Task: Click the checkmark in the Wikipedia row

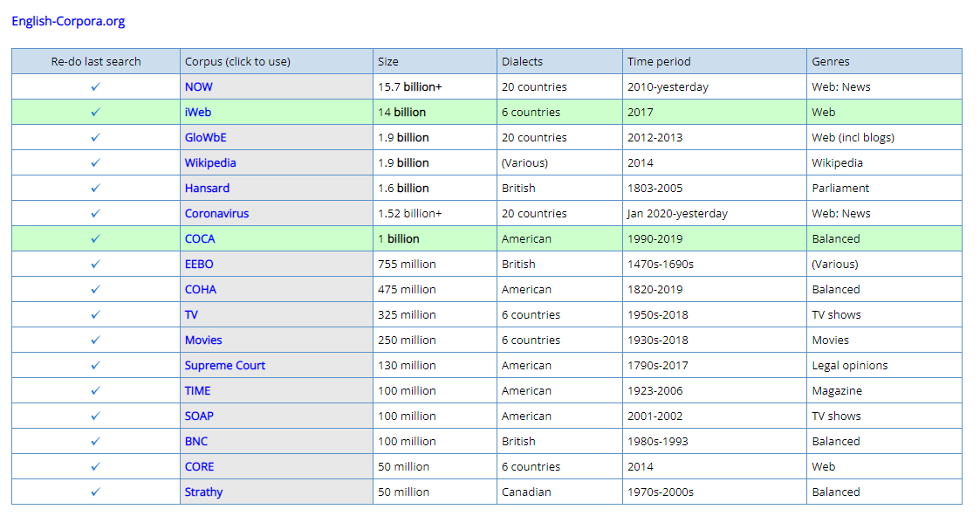Action: [x=96, y=162]
